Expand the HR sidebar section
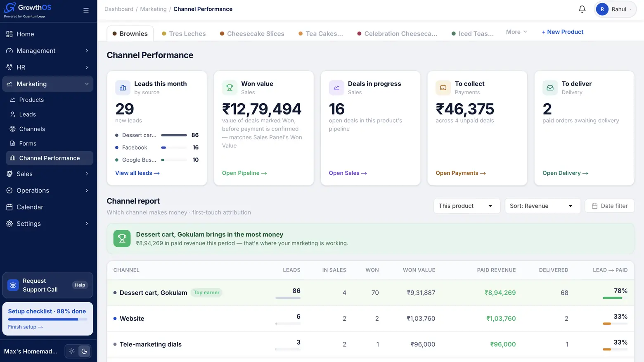This screenshot has height=362, width=644. click(47, 67)
